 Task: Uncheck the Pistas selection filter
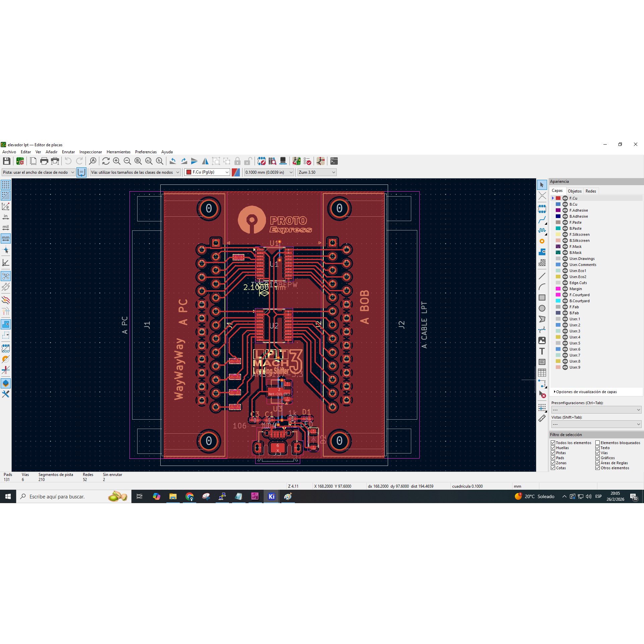tap(553, 453)
